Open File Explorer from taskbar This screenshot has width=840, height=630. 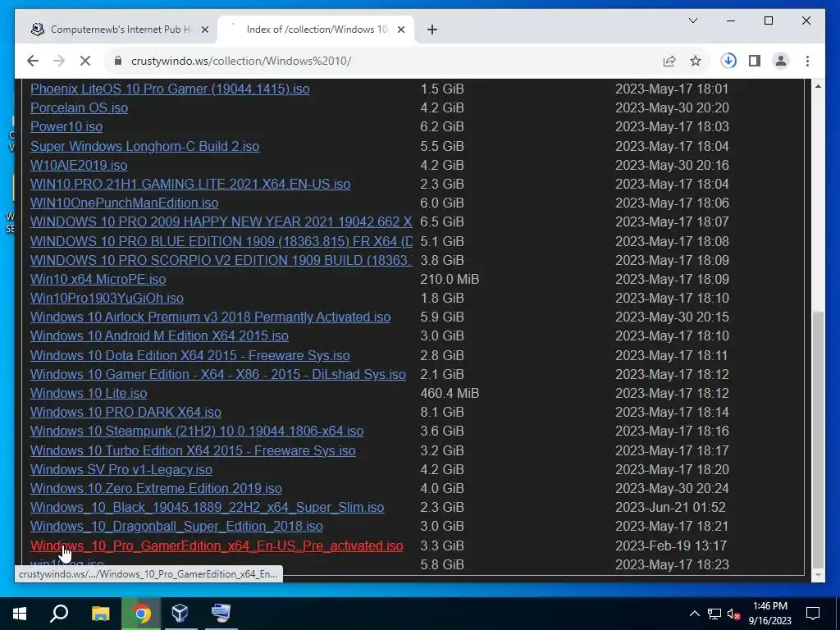pyautogui.click(x=100, y=614)
